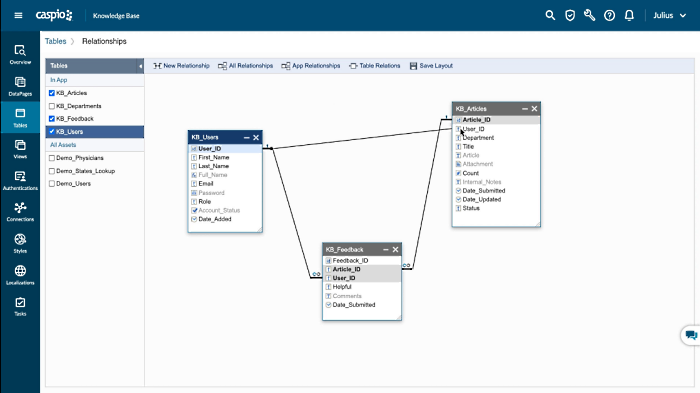The width and height of the screenshot is (700, 393).
Task: Go to Tables breadcrumb link
Action: [55, 41]
